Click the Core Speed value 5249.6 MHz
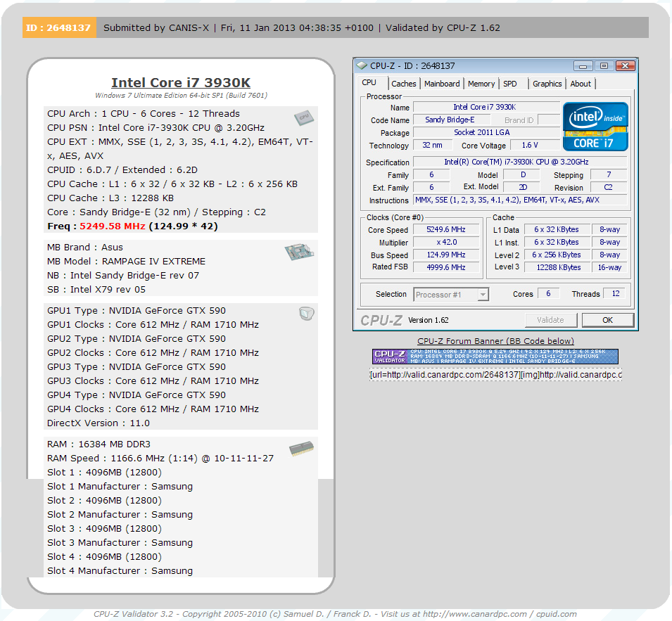Viewport: 672px width, 621px height. click(446, 229)
